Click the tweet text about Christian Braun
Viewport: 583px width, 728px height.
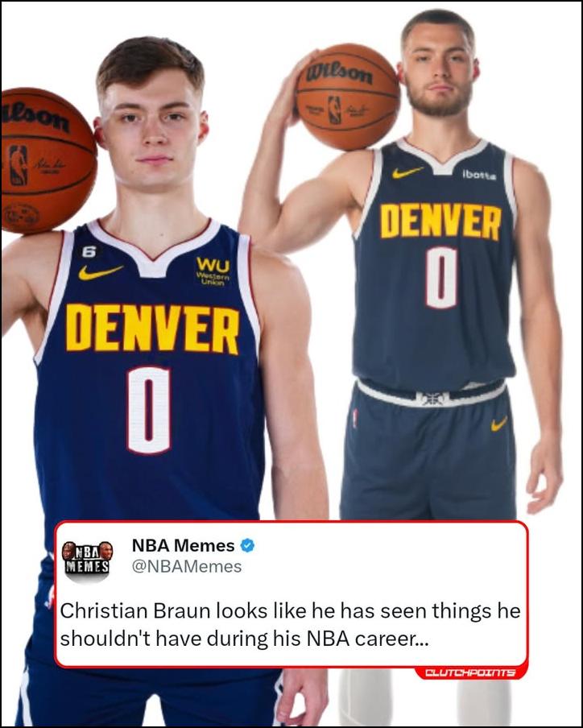click(x=290, y=624)
